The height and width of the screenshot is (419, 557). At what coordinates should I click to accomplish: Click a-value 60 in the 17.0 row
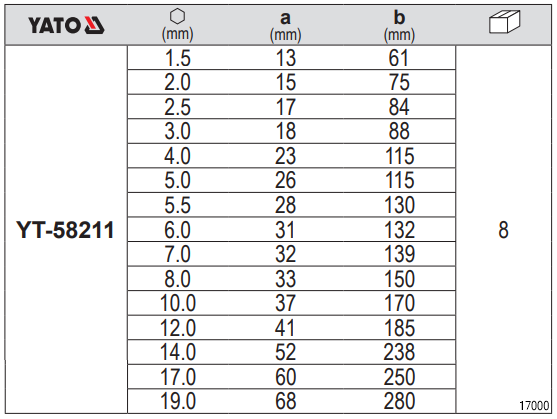[x=285, y=377]
